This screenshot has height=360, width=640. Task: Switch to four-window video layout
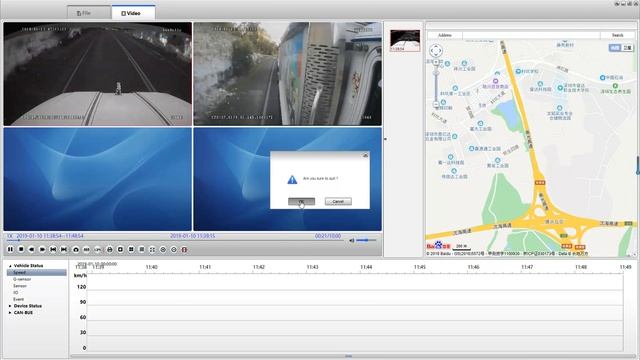click(131, 249)
